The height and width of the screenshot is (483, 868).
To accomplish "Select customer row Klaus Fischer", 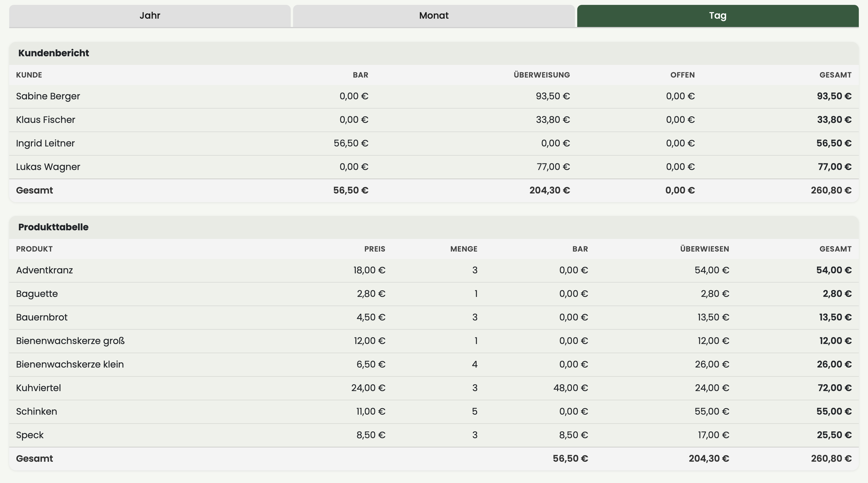I will click(x=434, y=120).
